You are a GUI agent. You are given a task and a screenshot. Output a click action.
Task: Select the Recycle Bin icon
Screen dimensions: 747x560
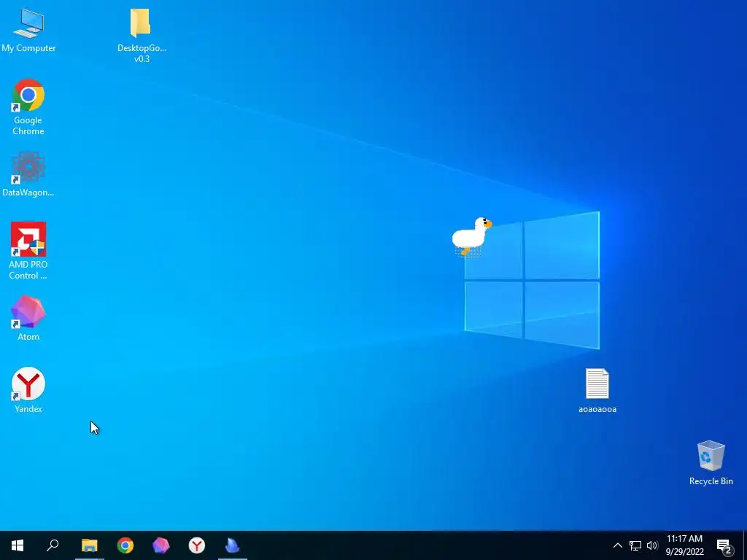tap(711, 463)
